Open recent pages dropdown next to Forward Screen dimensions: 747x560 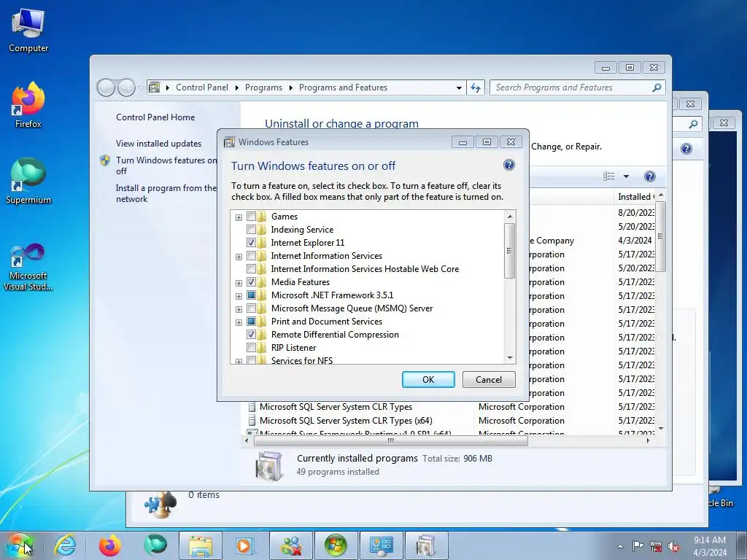tap(141, 88)
